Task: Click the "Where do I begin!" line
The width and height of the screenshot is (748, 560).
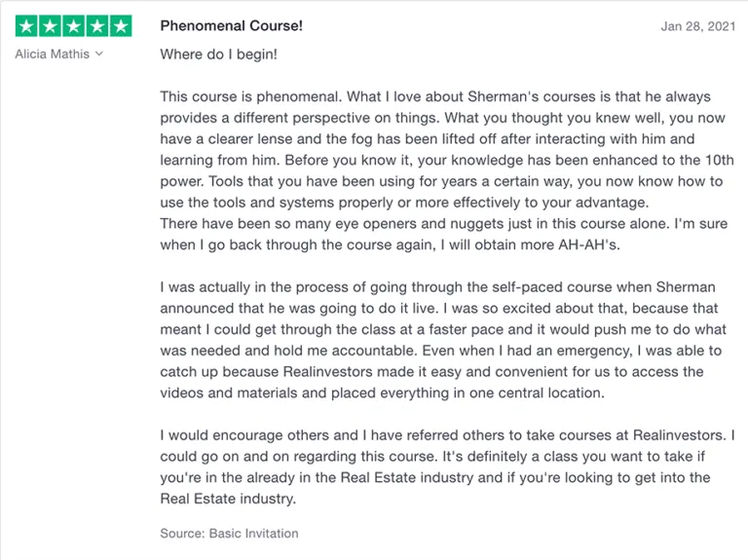Action: click(218, 55)
